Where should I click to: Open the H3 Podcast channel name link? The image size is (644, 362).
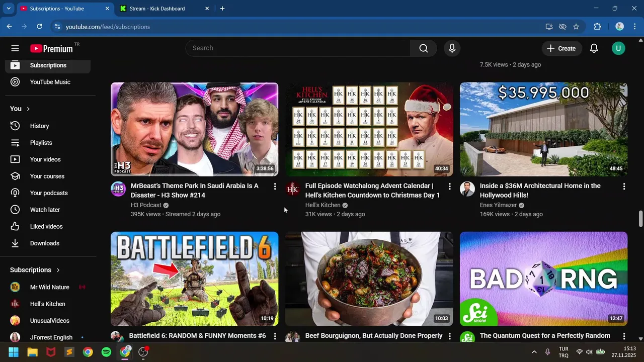pos(146,205)
